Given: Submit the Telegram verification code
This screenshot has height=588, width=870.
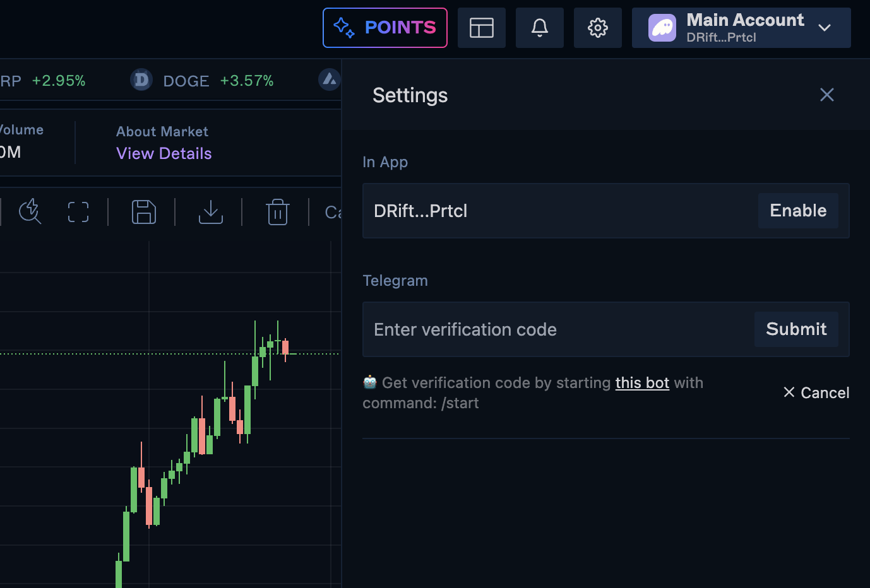Looking at the screenshot, I should (796, 329).
